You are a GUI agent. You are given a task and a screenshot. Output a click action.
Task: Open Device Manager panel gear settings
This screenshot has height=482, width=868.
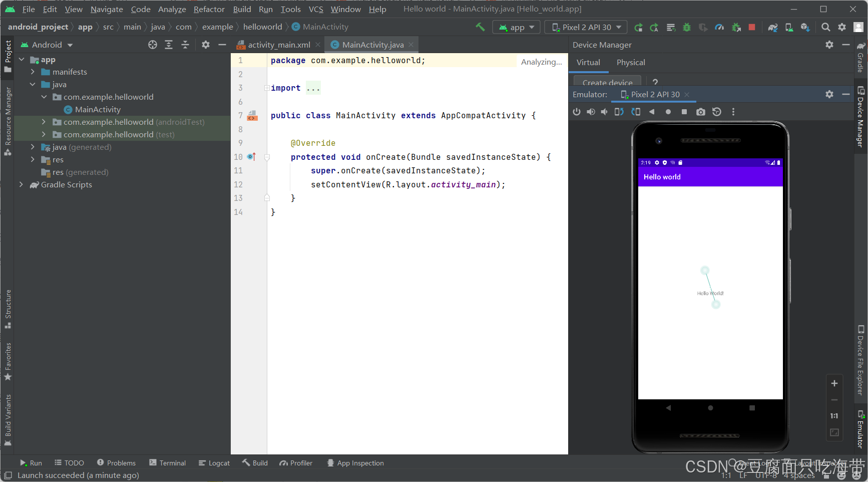829,45
